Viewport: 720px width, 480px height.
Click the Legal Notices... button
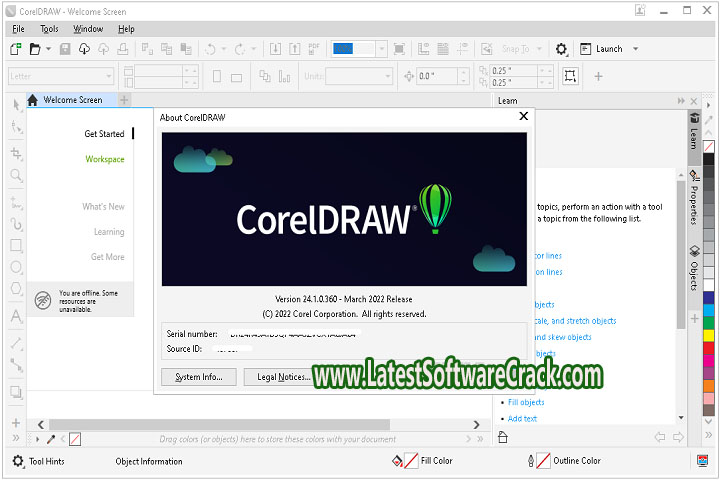pyautogui.click(x=284, y=377)
